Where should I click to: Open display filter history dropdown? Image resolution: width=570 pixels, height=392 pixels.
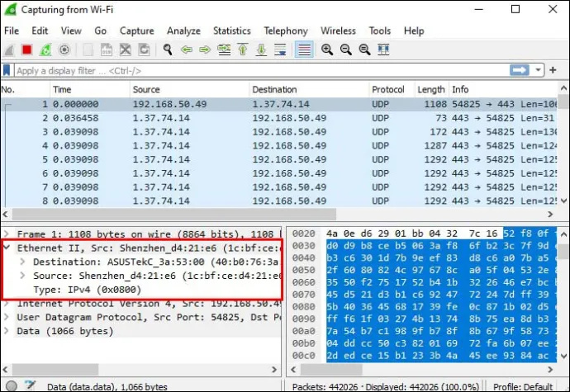538,70
